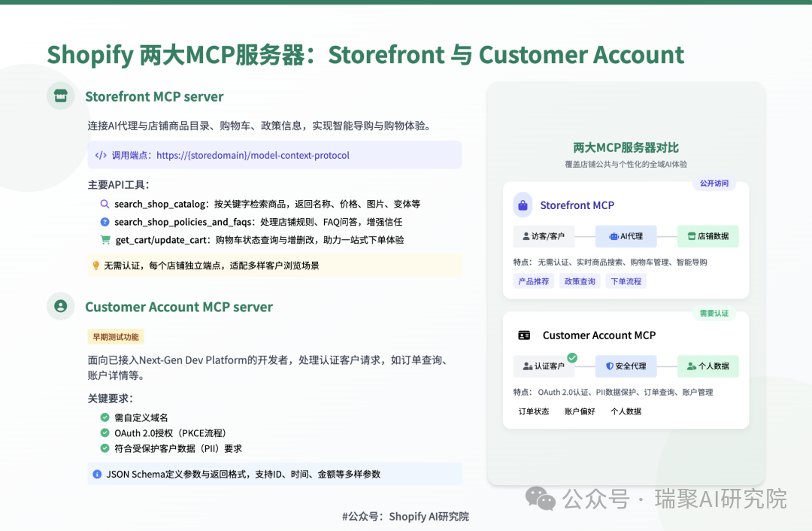Select the 账户偏好 tag
812x531 pixels.
(580, 411)
